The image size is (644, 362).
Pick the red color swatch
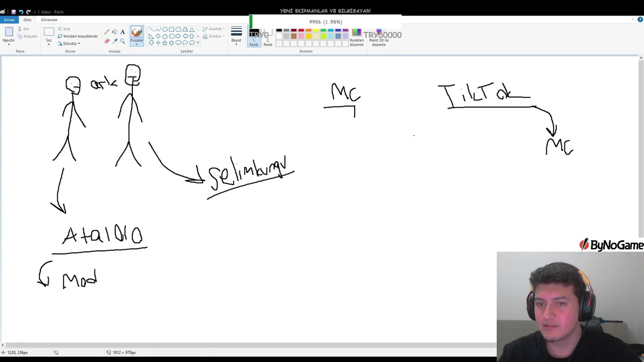pos(301,30)
